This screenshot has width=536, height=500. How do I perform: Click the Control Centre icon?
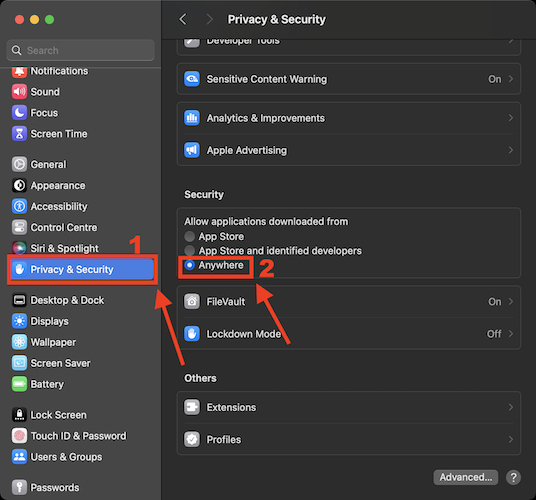pos(19,227)
